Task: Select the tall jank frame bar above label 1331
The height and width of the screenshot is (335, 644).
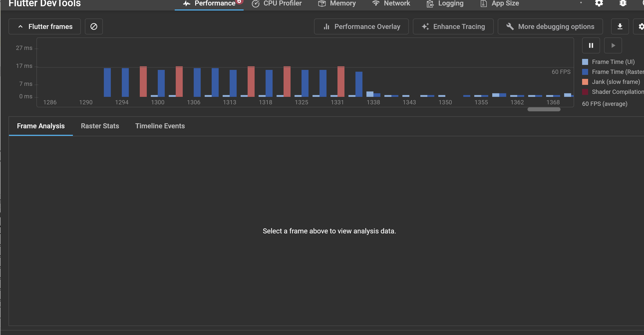Action: tap(341, 81)
